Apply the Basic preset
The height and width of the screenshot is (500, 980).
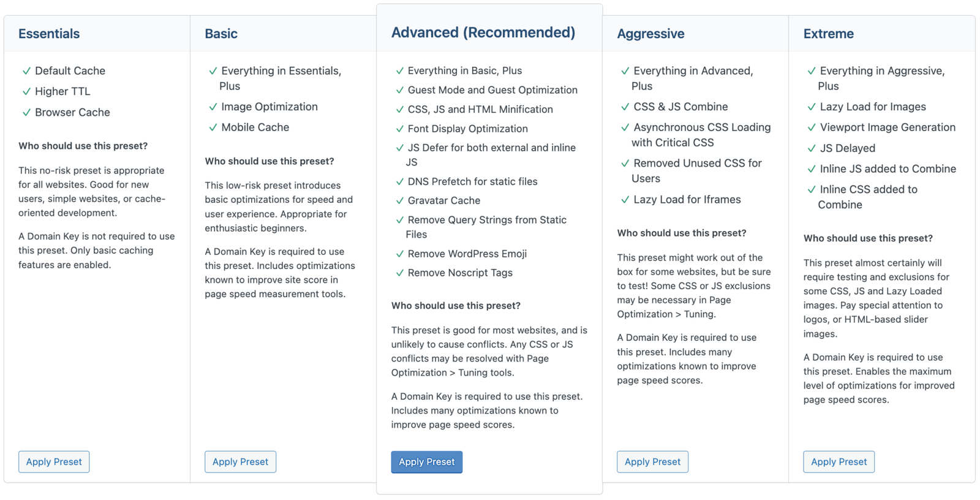pyautogui.click(x=240, y=462)
